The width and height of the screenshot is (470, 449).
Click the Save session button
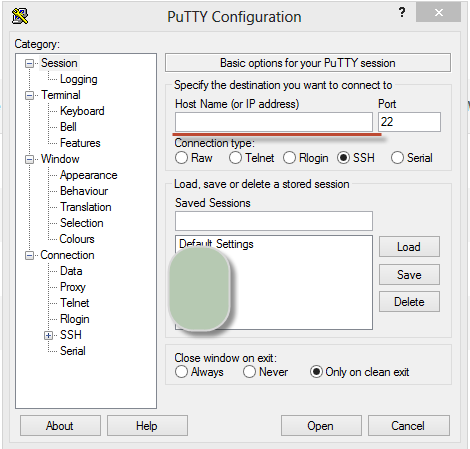[409, 275]
